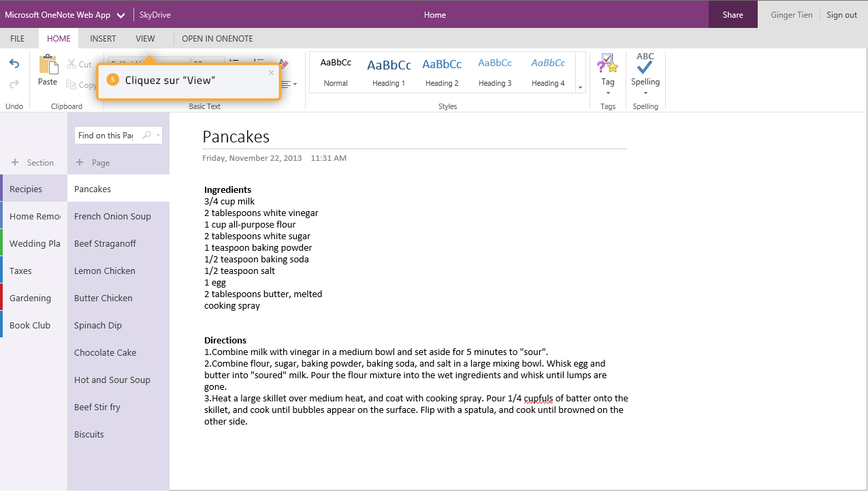Apply the Heading 1 style
The height and width of the screenshot is (492, 868).
pos(388,70)
